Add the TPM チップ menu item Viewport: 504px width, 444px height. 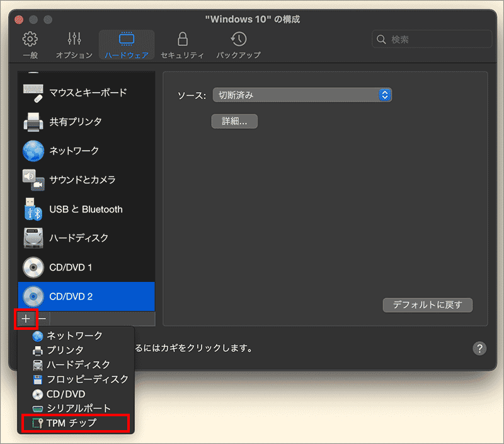76,423
